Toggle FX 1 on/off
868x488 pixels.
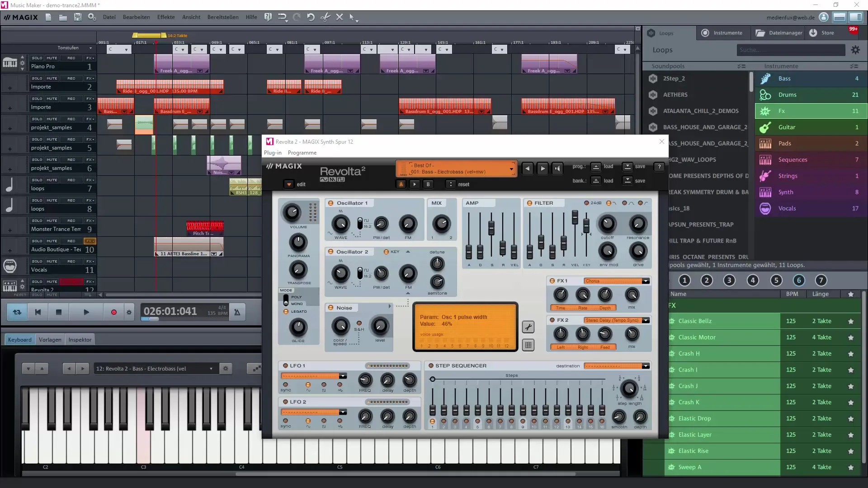click(x=552, y=281)
